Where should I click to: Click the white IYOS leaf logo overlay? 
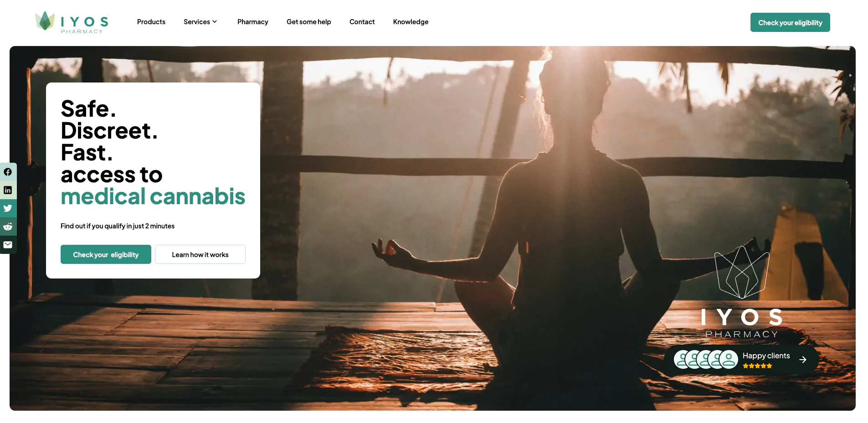click(741, 292)
